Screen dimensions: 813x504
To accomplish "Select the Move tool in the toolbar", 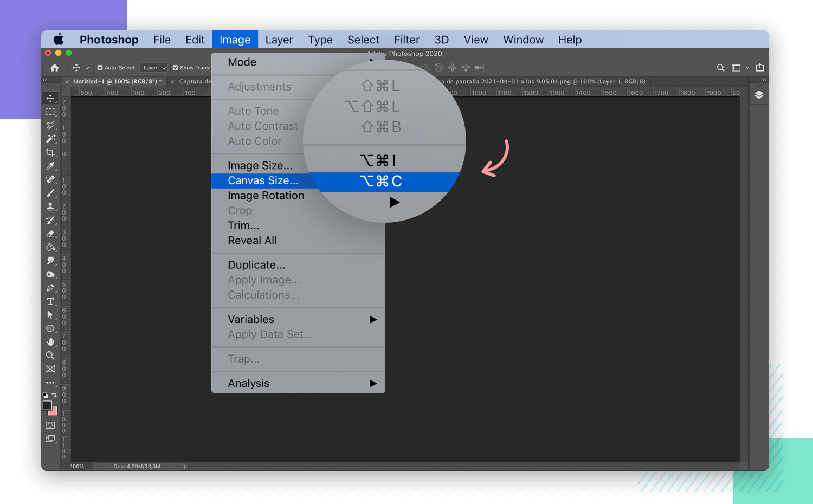I will pyautogui.click(x=50, y=98).
